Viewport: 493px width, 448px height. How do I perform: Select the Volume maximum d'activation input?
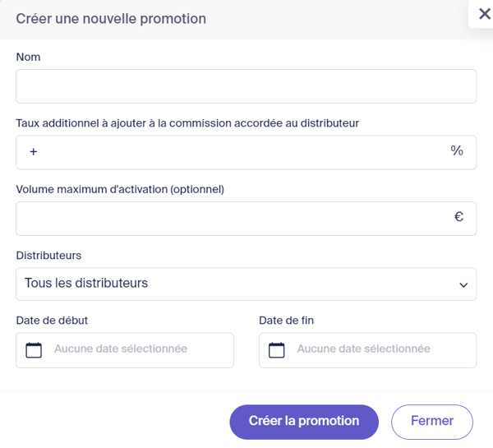246,219
